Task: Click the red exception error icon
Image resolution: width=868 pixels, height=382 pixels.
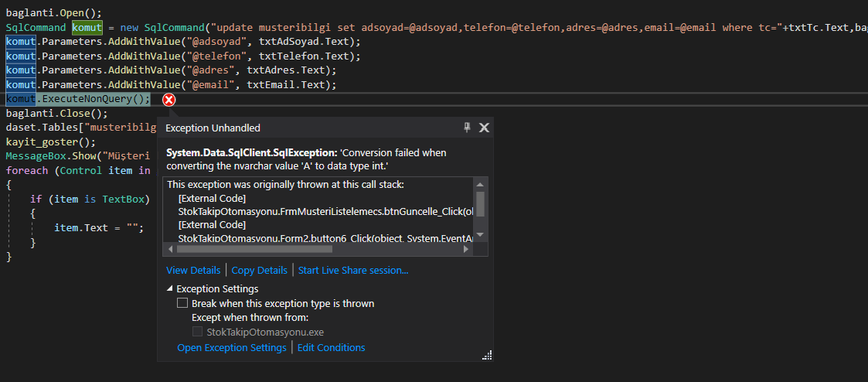Action: [168, 100]
